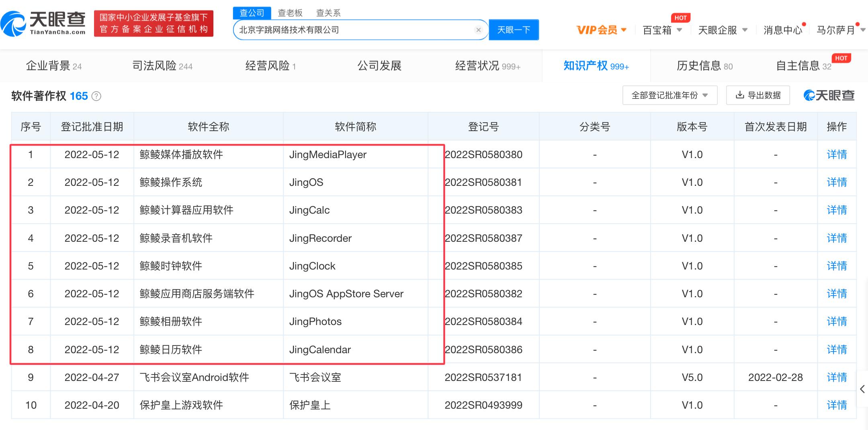
Task: Open 详情 for 鲸鲮应用商店服务端软件
Action: 837,294
